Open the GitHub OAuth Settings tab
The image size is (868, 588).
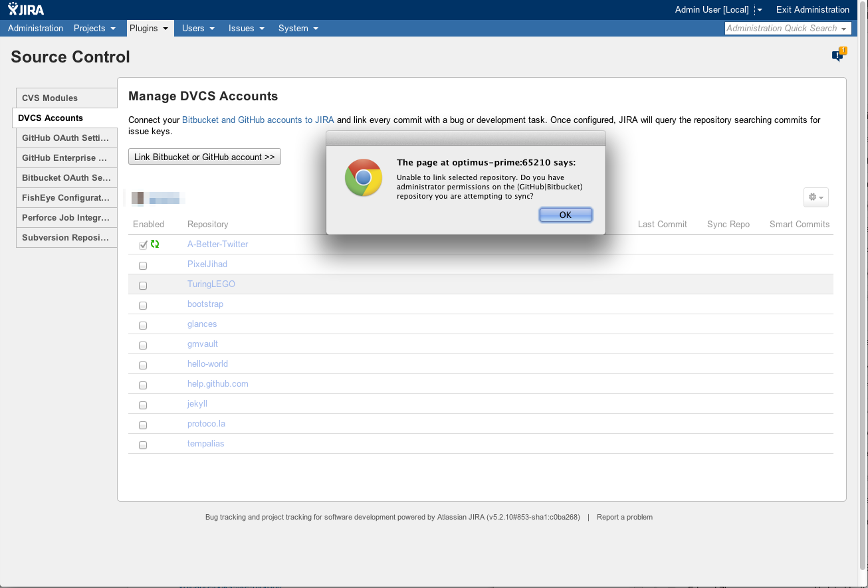(x=66, y=138)
